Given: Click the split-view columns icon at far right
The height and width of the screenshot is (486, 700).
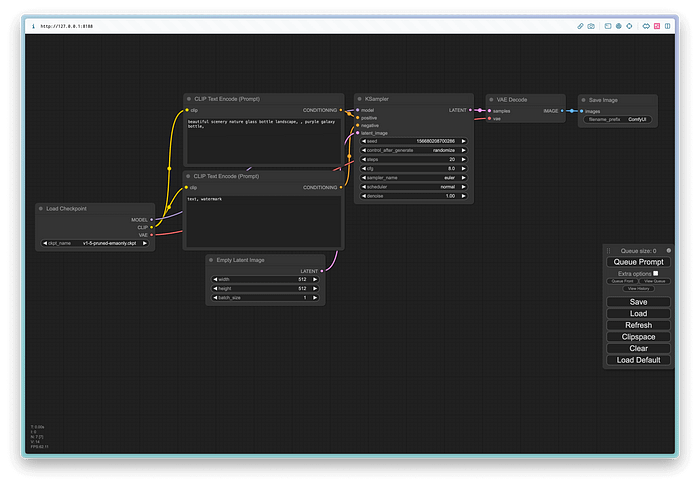Looking at the screenshot, I should [x=667, y=26].
